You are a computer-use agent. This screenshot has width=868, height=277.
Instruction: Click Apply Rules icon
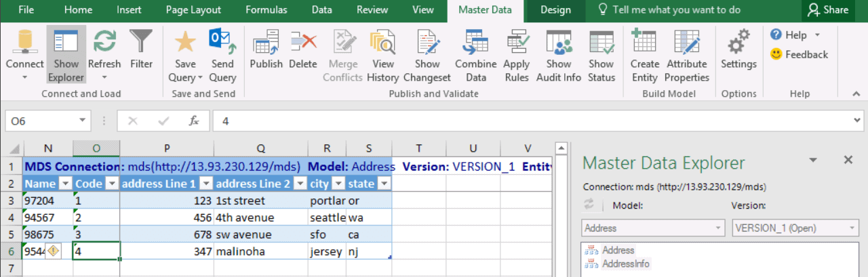(517, 42)
